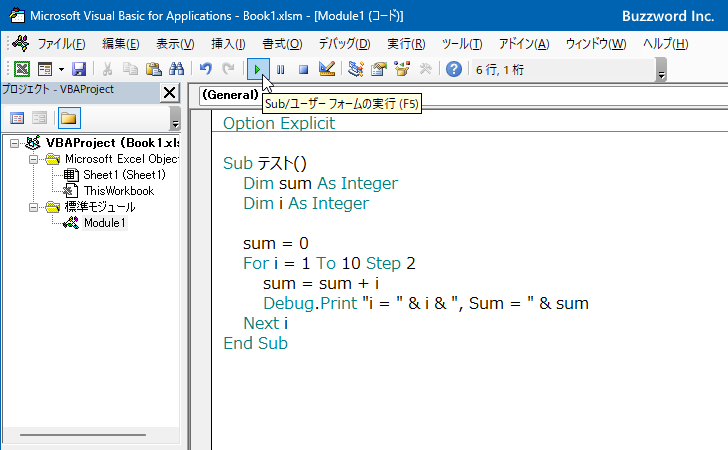Click the Next i code line

tap(266, 323)
